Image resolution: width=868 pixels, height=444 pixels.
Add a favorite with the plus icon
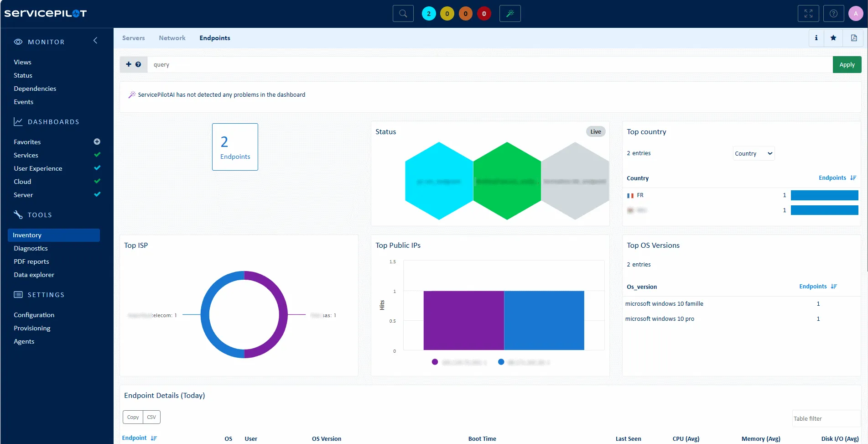click(97, 142)
